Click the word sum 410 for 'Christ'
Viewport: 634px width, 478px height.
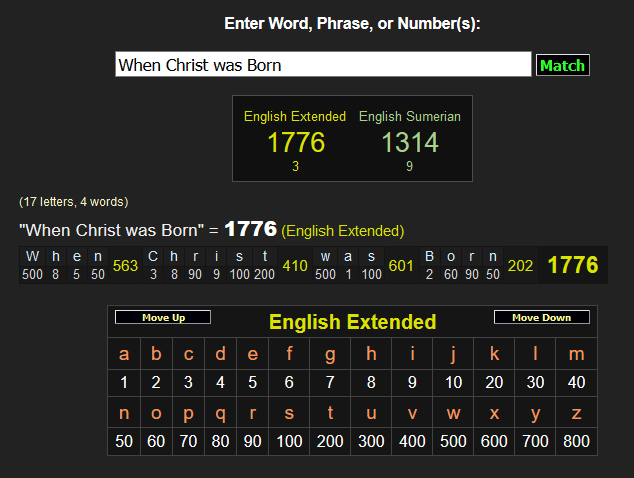295,266
